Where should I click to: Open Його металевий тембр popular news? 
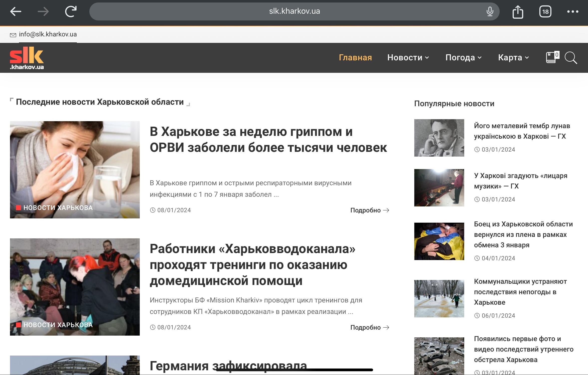(522, 131)
